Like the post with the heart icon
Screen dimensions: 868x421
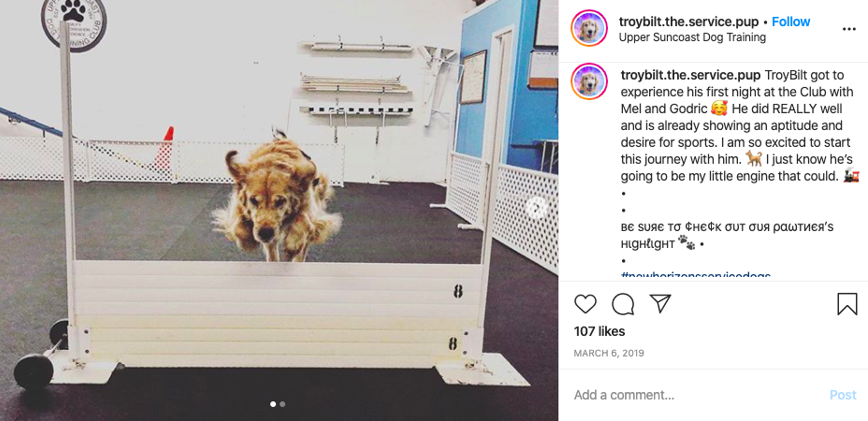586,304
